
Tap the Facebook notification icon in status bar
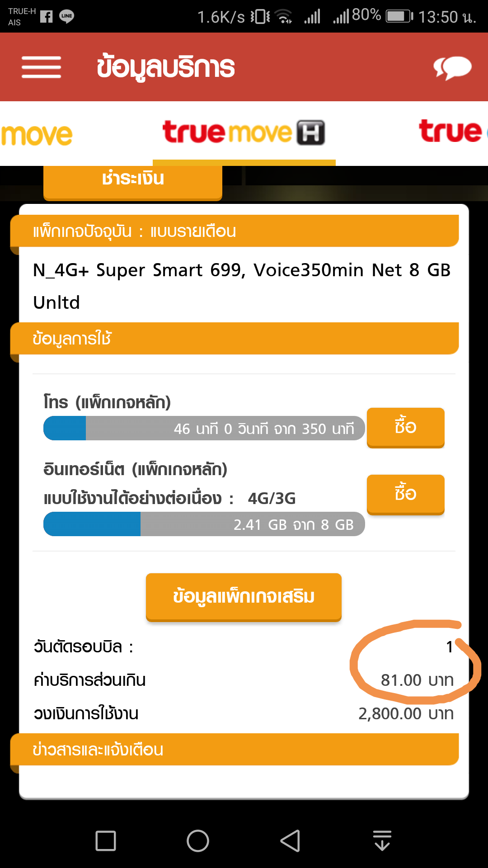pos(46,17)
